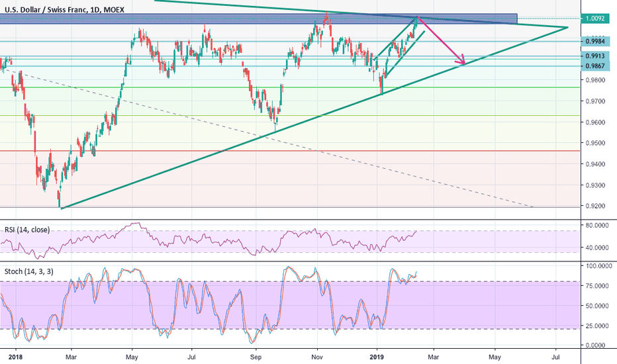Click 0.9300 on the price axis
Screen dimensions: 617x364
pos(595,185)
